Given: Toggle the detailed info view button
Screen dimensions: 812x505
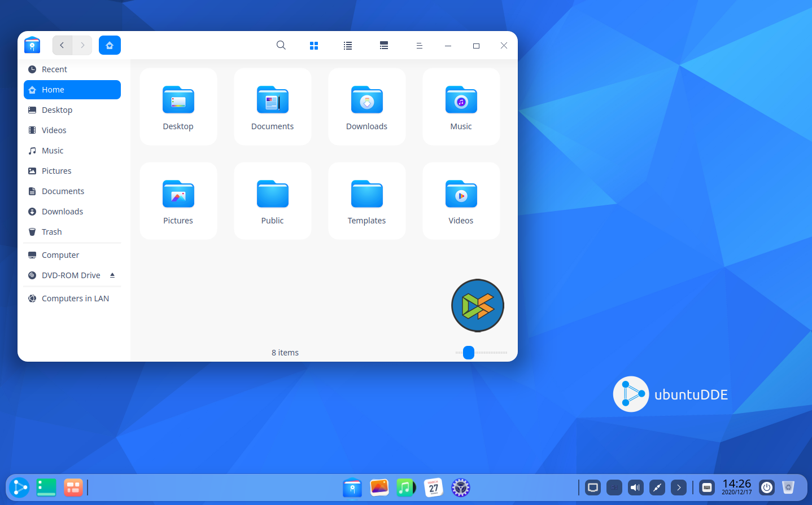Looking at the screenshot, I should pyautogui.click(x=384, y=46).
